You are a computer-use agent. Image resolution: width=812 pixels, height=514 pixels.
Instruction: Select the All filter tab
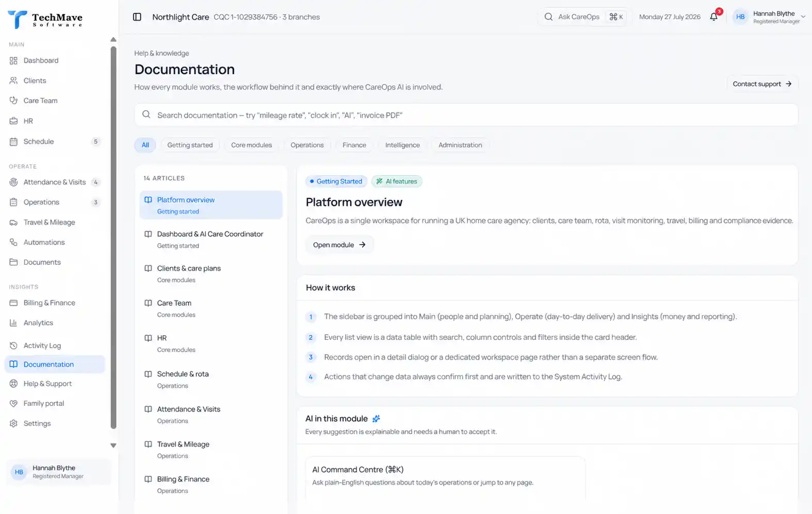(x=145, y=145)
